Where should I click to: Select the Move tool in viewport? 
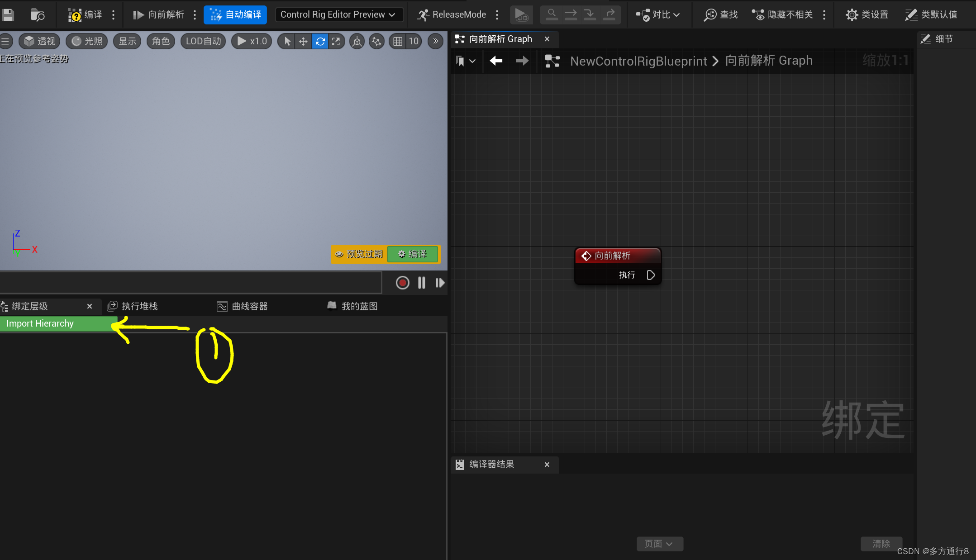point(303,41)
